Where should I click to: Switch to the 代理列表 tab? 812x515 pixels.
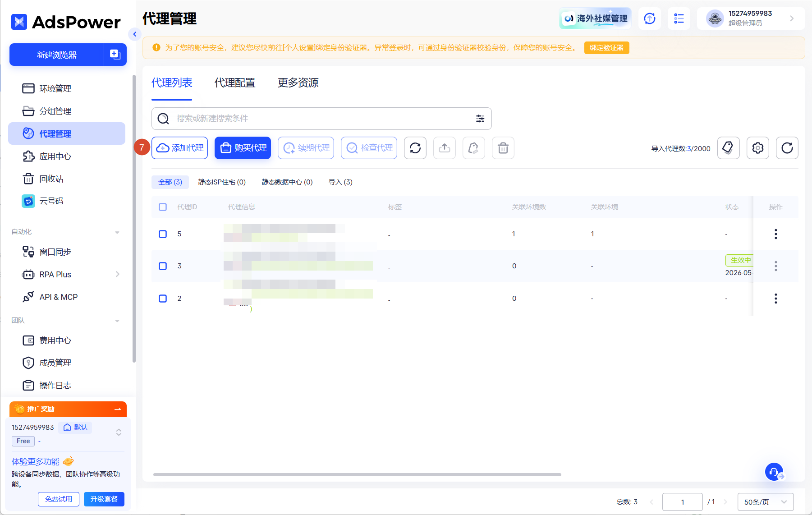click(172, 83)
